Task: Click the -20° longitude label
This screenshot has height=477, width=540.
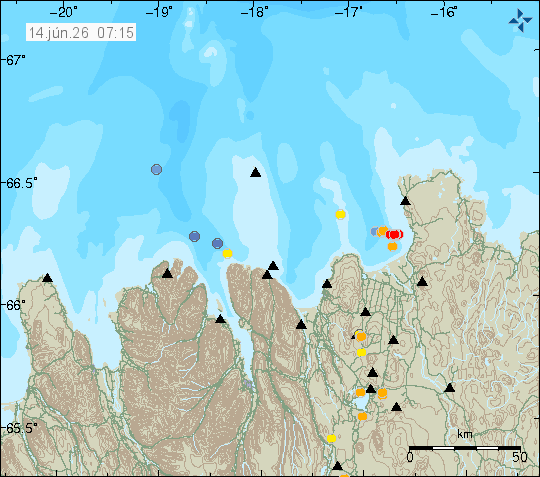Action: click(x=63, y=12)
